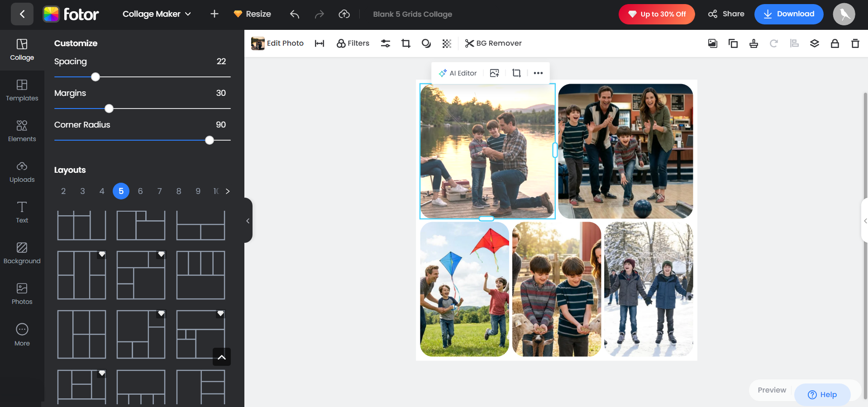
Task: Duplicate the selected photo
Action: click(x=733, y=43)
